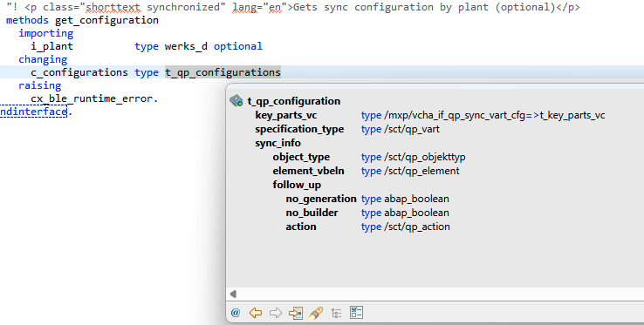Image resolution: width=644 pixels, height=325 pixels.
Task: Click the shorttext word in the ABAP Doc comment
Action: tap(113, 7)
